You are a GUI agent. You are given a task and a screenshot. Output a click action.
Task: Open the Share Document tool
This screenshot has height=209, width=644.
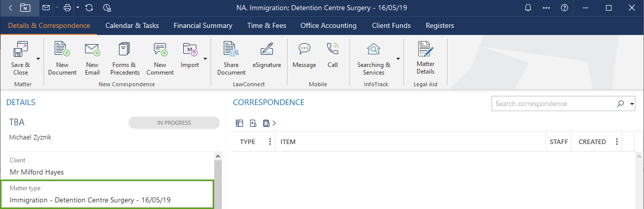click(231, 50)
